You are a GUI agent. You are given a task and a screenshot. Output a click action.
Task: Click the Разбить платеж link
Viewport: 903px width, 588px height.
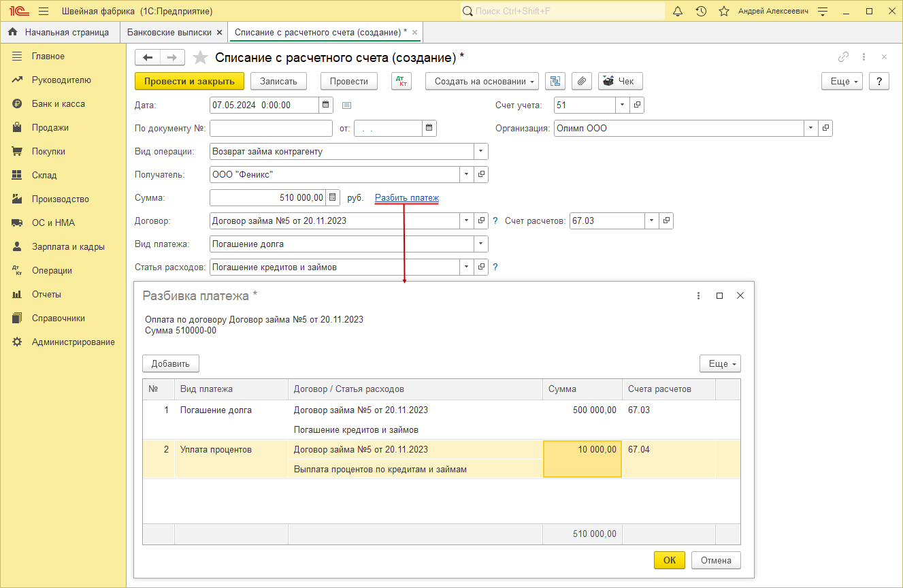(x=407, y=198)
